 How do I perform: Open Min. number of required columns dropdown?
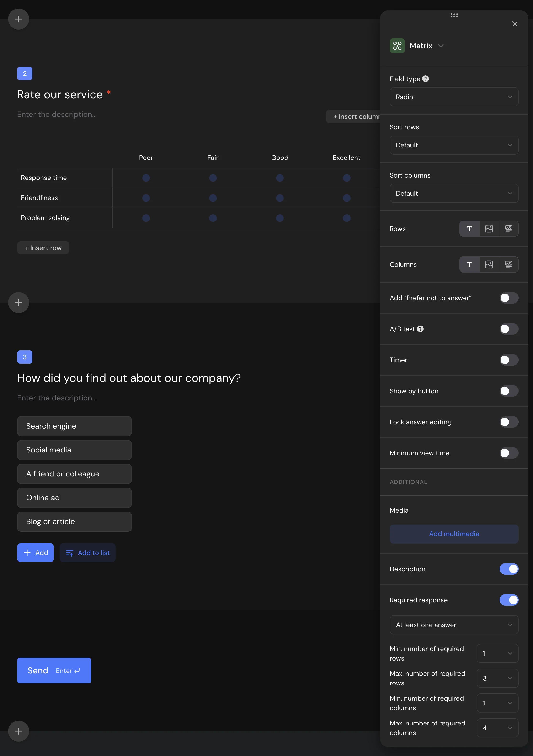497,703
